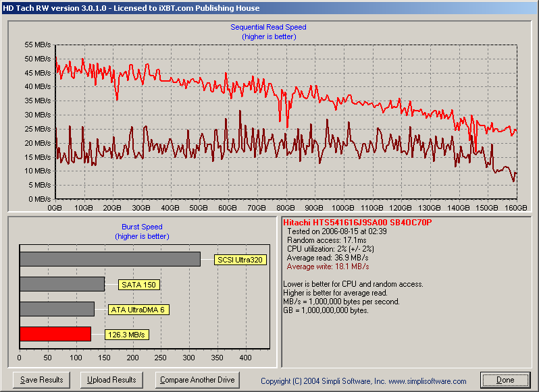Click the Save Results button
Screen dimensions: 539x392
42,380
